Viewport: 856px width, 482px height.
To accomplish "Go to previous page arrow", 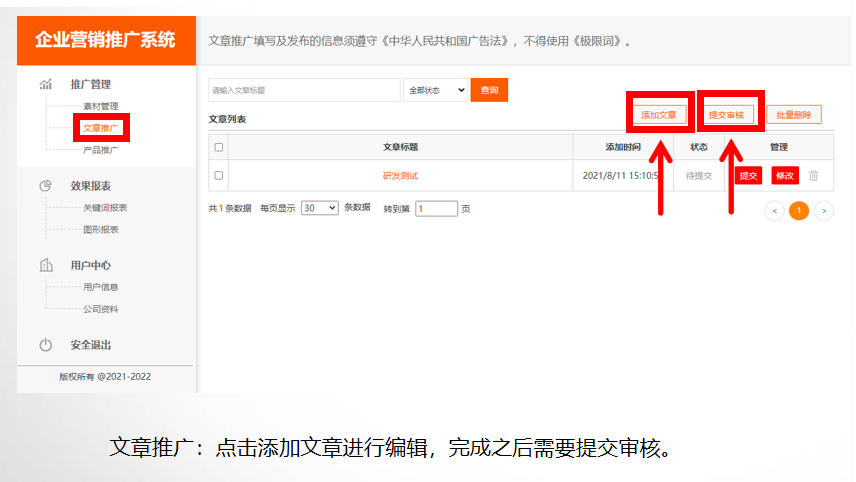I will tap(774, 210).
